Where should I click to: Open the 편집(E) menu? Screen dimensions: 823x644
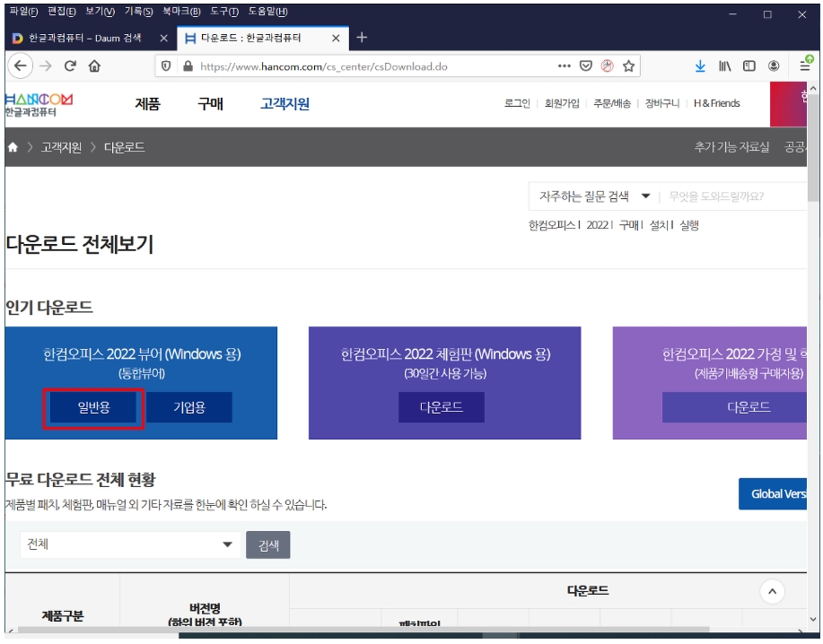(x=61, y=12)
